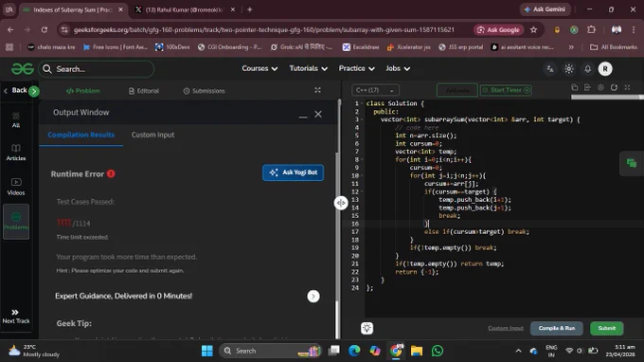644x362 pixels.
Task: Collapse the fold arrow at line 8
Action: 362,159
